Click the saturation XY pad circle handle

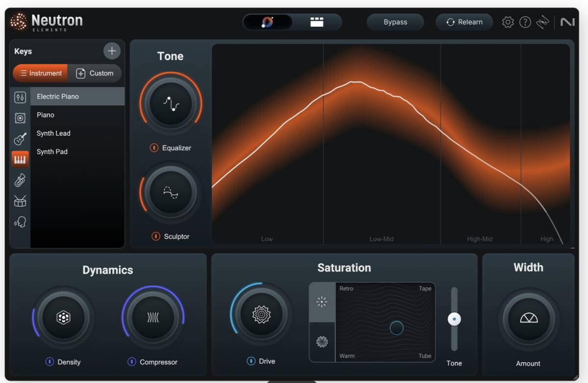click(x=396, y=328)
